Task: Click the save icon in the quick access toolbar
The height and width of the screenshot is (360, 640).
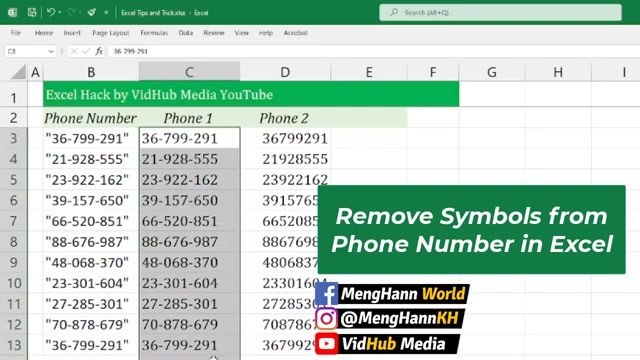Action: click(32, 12)
